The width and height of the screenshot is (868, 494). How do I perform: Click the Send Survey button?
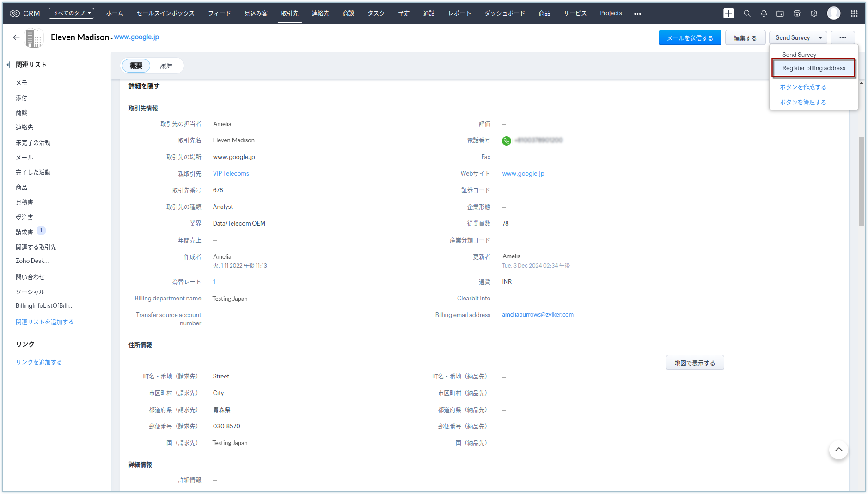(792, 38)
